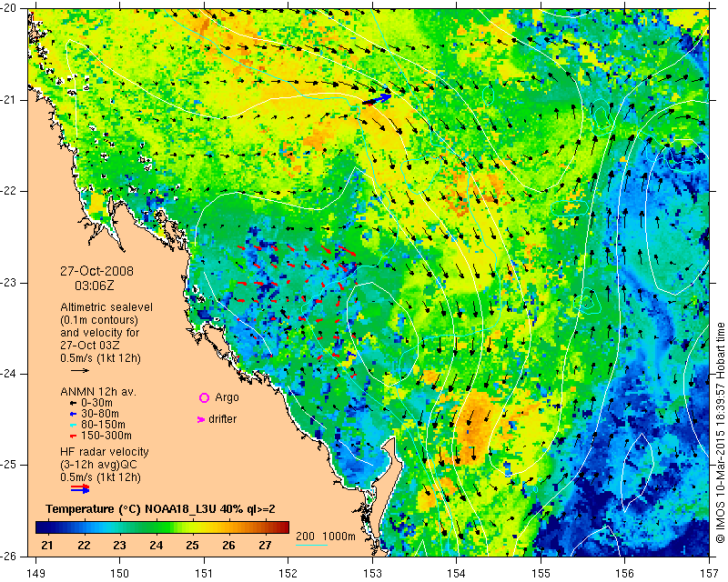
Task: Click colorbar tick value 23
Action: 119,546
